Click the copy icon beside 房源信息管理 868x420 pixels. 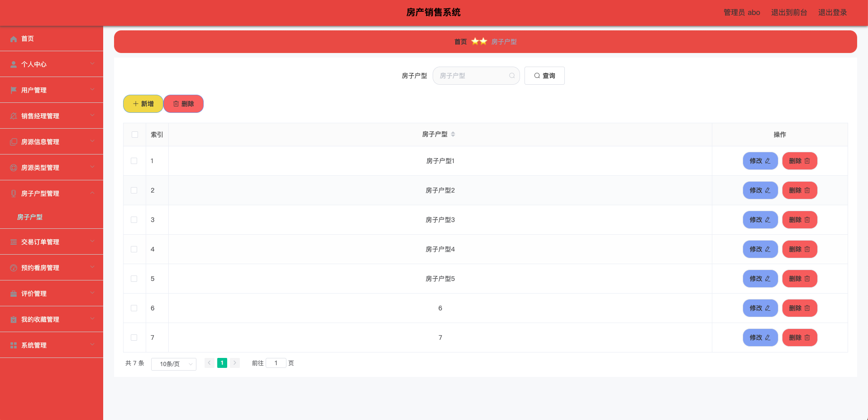pos(14,142)
